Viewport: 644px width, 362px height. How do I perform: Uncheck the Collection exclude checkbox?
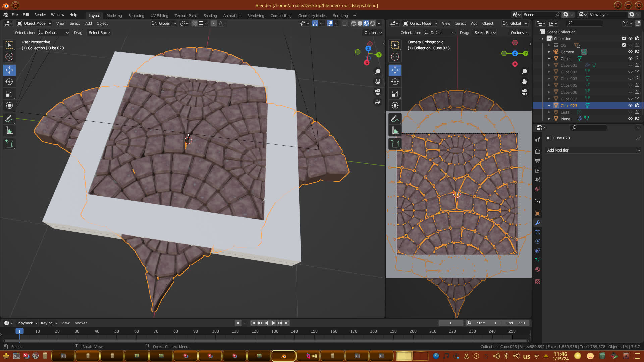624,38
